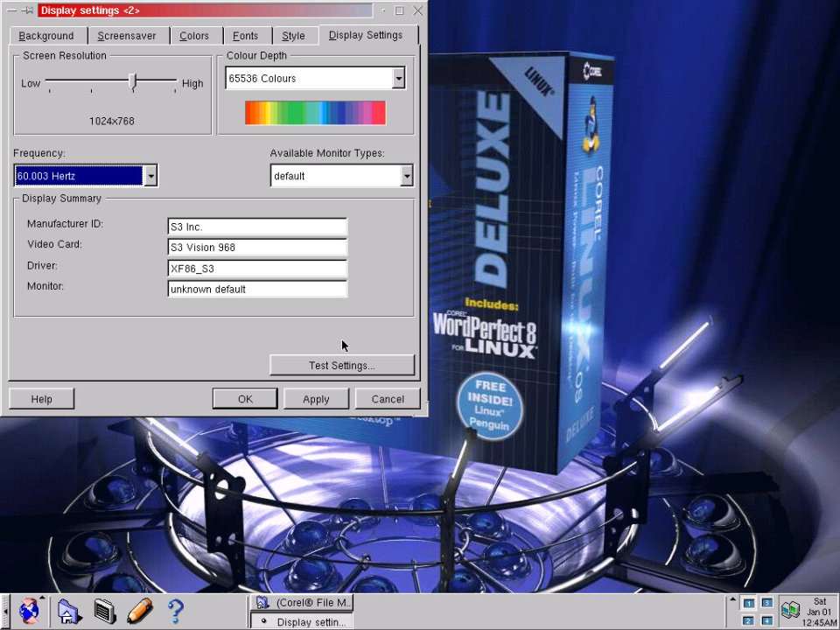Open the globe application starter menu

30,610
